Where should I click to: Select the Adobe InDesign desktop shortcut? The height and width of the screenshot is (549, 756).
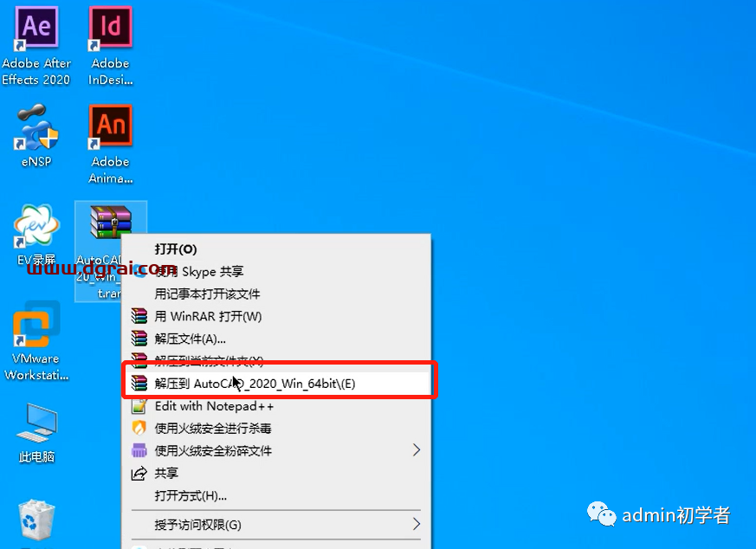110,46
